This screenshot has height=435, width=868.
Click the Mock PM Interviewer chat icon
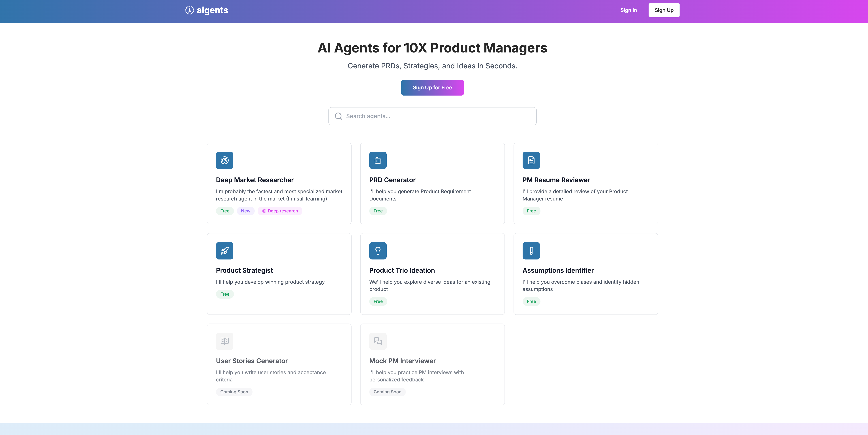[x=378, y=341]
